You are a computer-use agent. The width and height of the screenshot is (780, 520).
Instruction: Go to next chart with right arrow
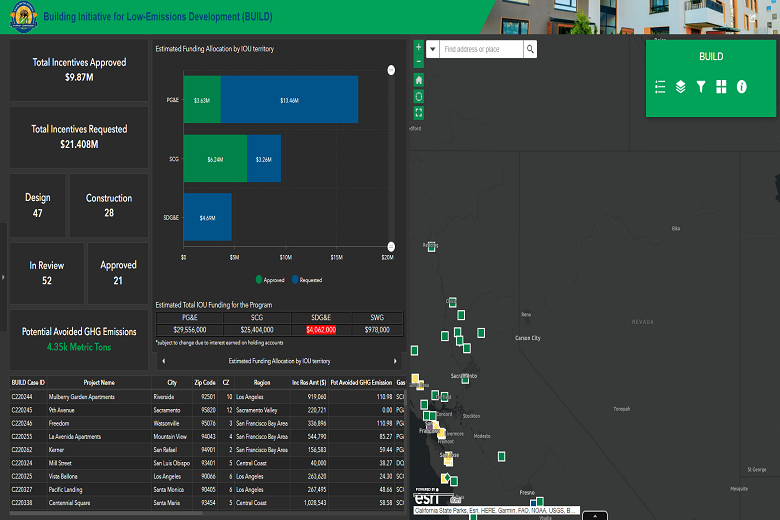(395, 361)
